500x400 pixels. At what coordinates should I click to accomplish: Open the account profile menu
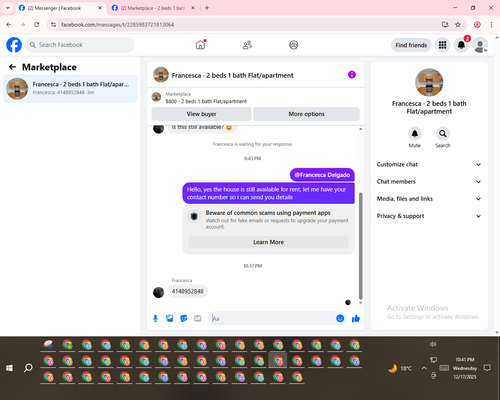click(x=480, y=45)
